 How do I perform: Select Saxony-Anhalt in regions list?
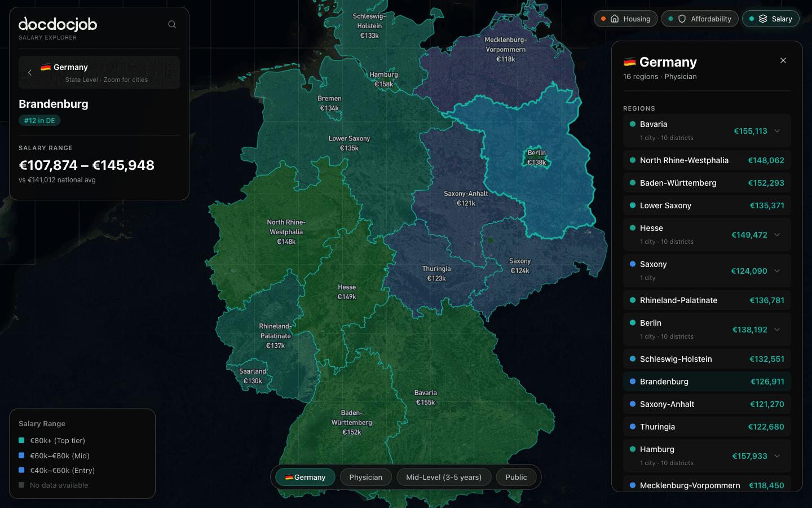[707, 404]
